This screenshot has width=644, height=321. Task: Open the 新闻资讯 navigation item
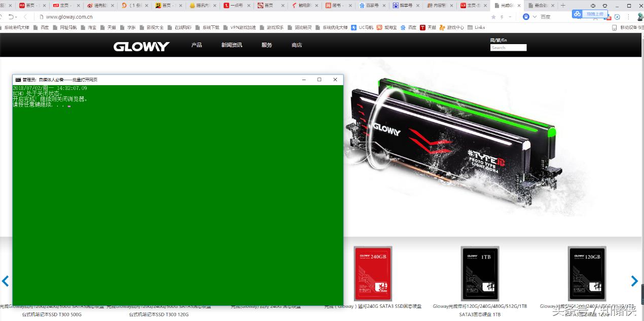tap(231, 45)
